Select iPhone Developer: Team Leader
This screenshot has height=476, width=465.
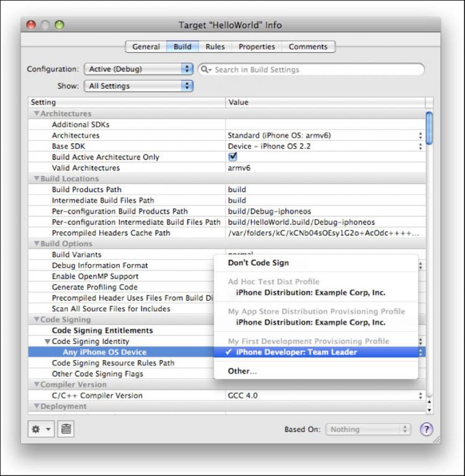tap(316, 352)
